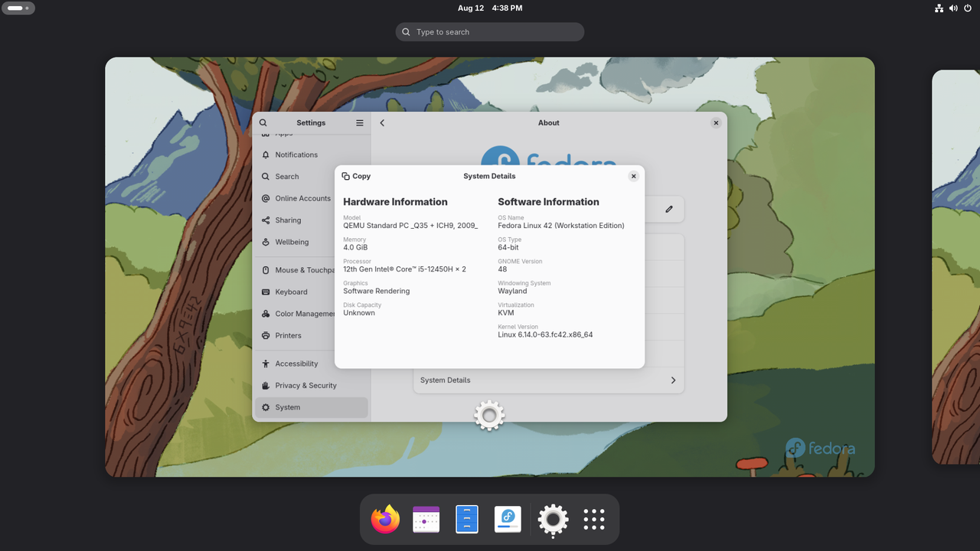Select Wellbeing panel label
The image size is (980, 551).
coord(292,242)
